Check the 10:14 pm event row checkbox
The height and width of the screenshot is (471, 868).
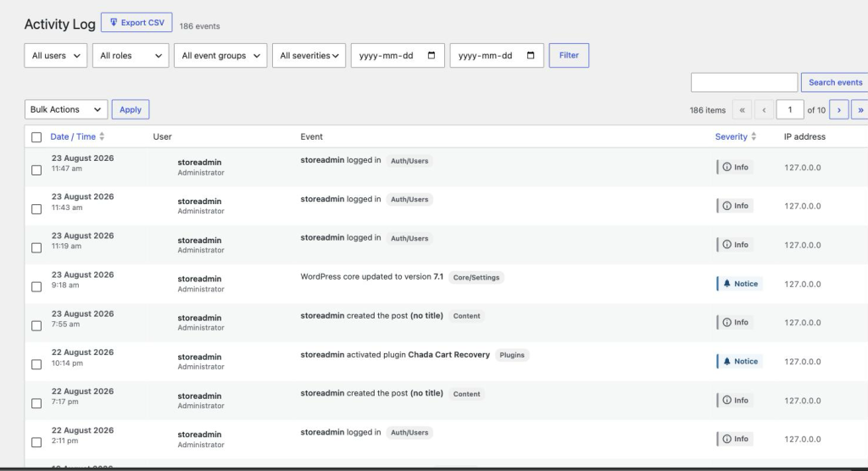(36, 365)
